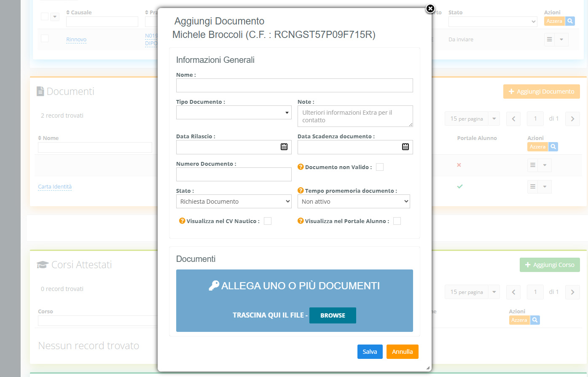Open the Data Scadenza documento calendar icon
This screenshot has height=377, width=588.
[405, 147]
